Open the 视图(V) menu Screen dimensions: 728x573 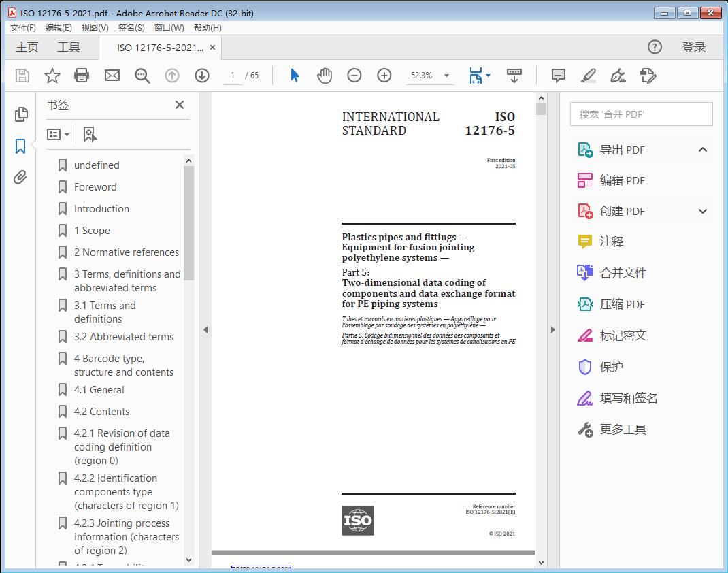pyautogui.click(x=95, y=28)
